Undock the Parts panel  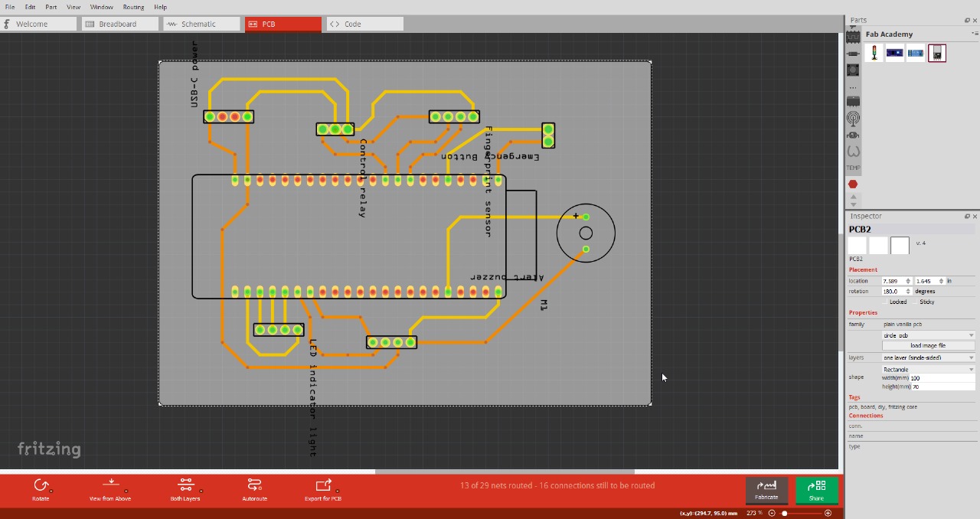[966, 21]
